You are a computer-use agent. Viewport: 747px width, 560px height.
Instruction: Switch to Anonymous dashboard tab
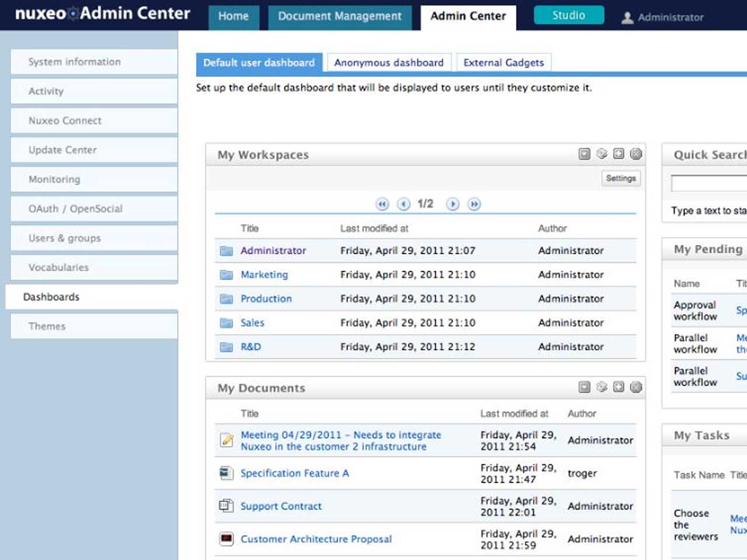click(389, 62)
